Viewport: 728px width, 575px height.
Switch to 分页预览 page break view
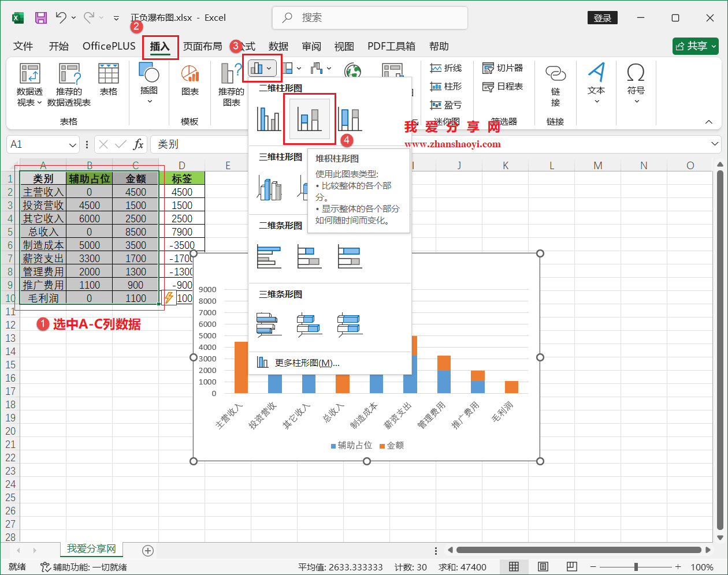coord(571,566)
